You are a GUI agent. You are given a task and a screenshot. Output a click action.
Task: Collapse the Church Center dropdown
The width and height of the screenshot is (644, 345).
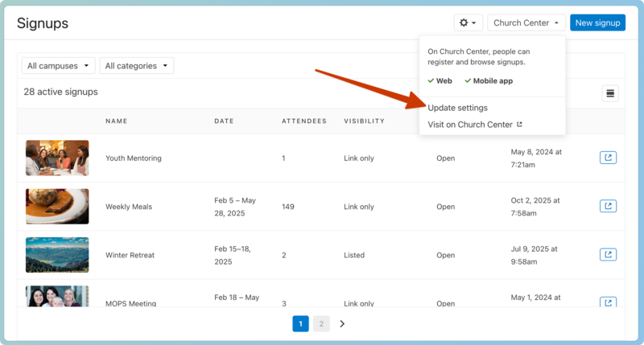(526, 23)
